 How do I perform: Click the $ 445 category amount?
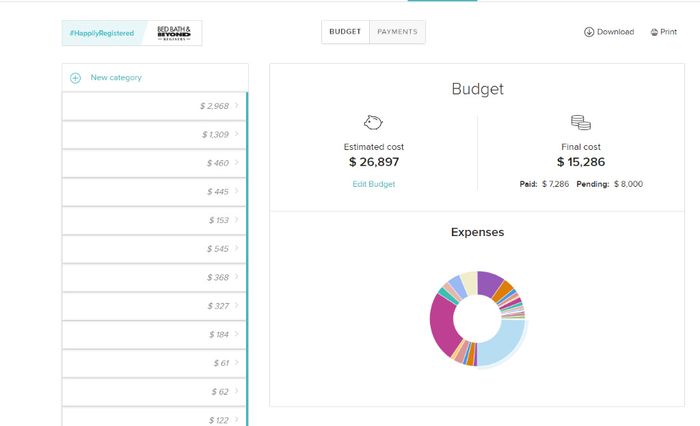click(x=217, y=192)
